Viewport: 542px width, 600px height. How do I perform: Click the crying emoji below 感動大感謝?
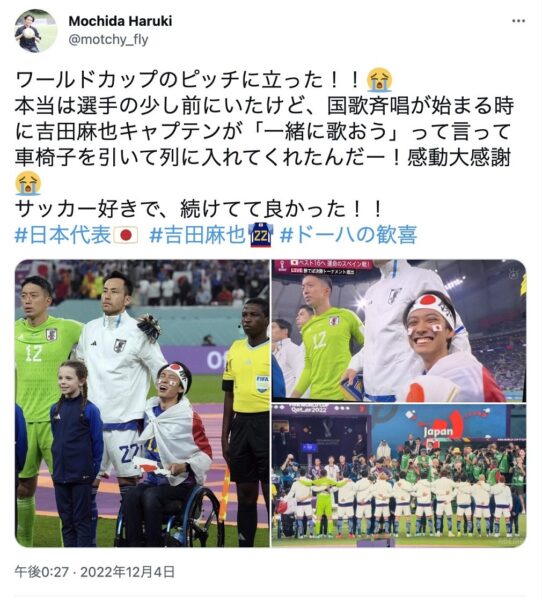[28, 184]
